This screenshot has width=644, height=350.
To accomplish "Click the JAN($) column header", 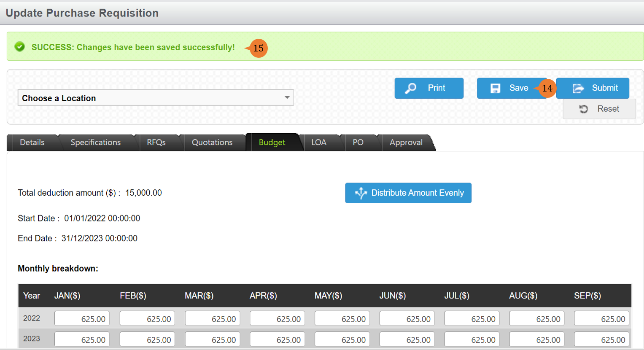I will (x=67, y=296).
